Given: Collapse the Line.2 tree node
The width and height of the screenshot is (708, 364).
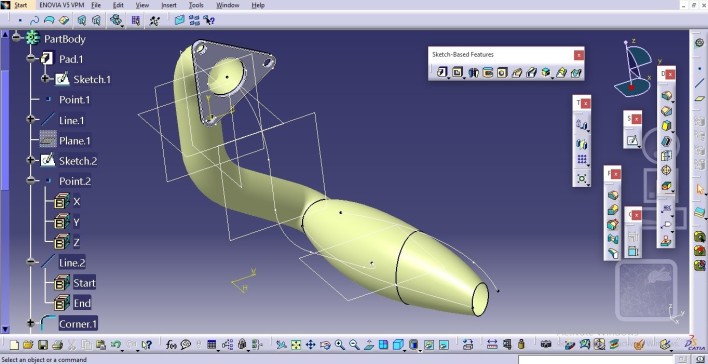Looking at the screenshot, I should click(x=31, y=262).
